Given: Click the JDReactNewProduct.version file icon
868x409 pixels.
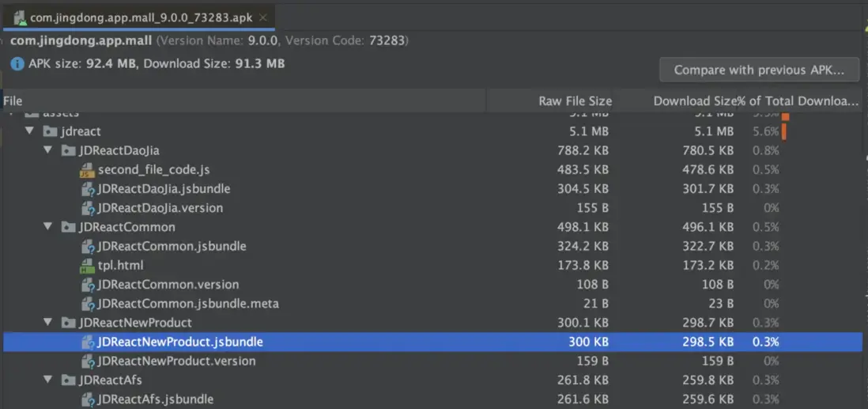Looking at the screenshot, I should coord(88,362).
